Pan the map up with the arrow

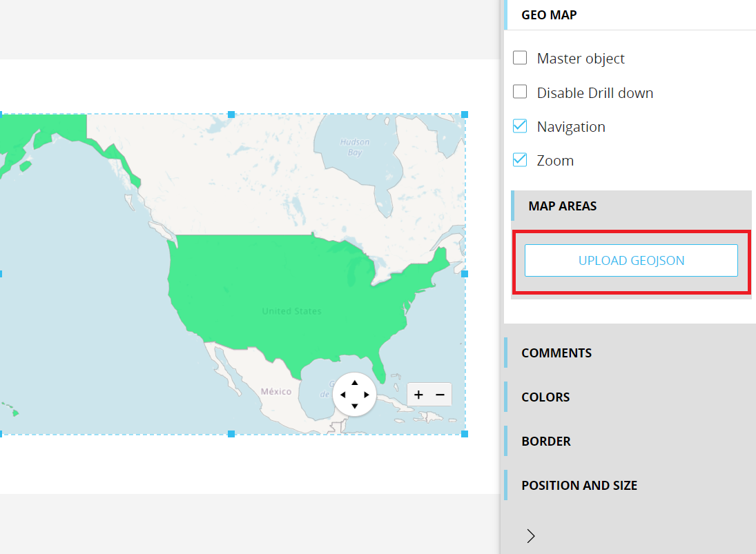click(x=355, y=383)
